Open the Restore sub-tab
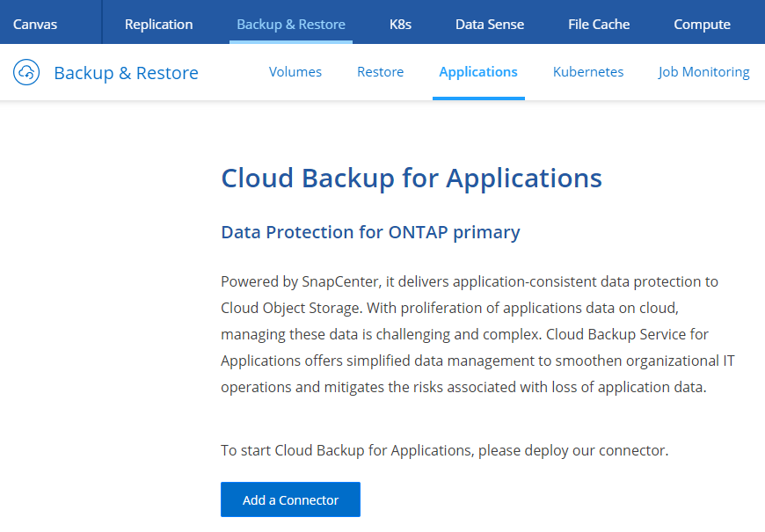This screenshot has width=765, height=532. [x=380, y=71]
